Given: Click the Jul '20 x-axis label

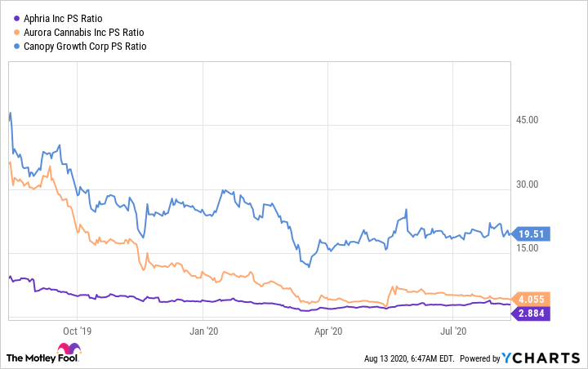Looking at the screenshot, I should point(452,331).
